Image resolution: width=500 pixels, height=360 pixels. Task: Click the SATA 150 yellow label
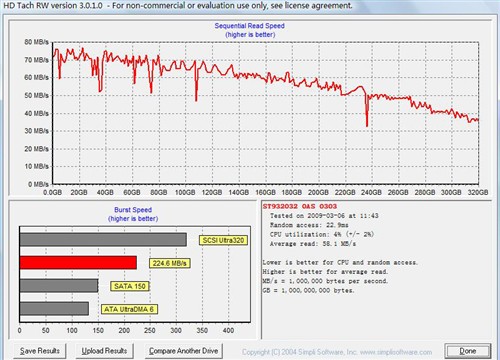tap(130, 286)
